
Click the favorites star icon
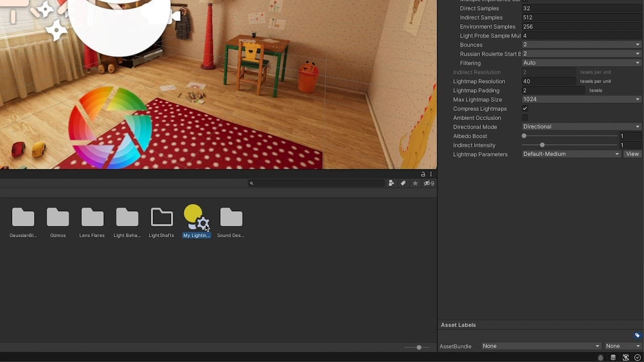tap(415, 184)
